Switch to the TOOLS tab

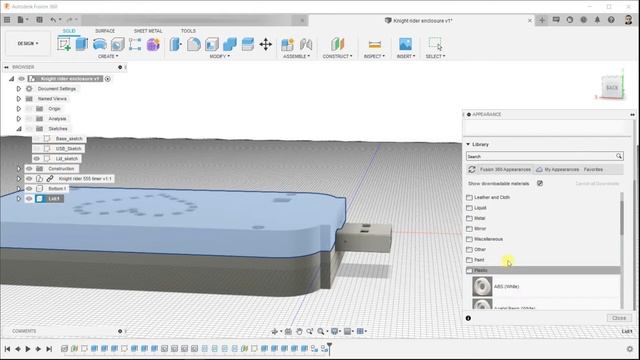pos(188,31)
